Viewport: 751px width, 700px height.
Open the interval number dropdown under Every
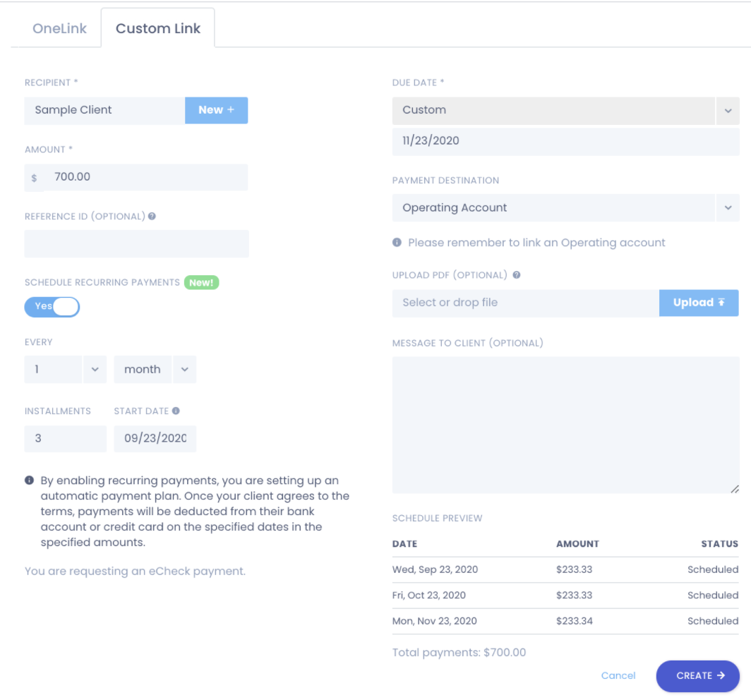tap(95, 370)
